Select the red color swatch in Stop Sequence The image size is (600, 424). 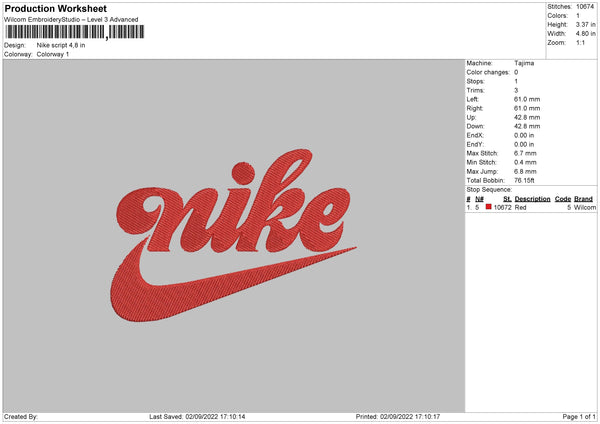click(x=489, y=207)
